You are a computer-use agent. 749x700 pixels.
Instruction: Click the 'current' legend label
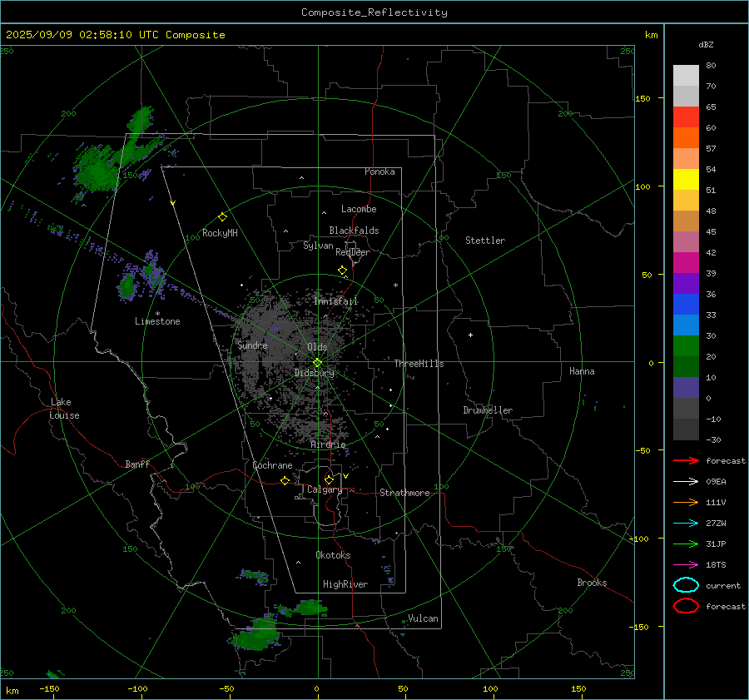pyautogui.click(x=723, y=585)
